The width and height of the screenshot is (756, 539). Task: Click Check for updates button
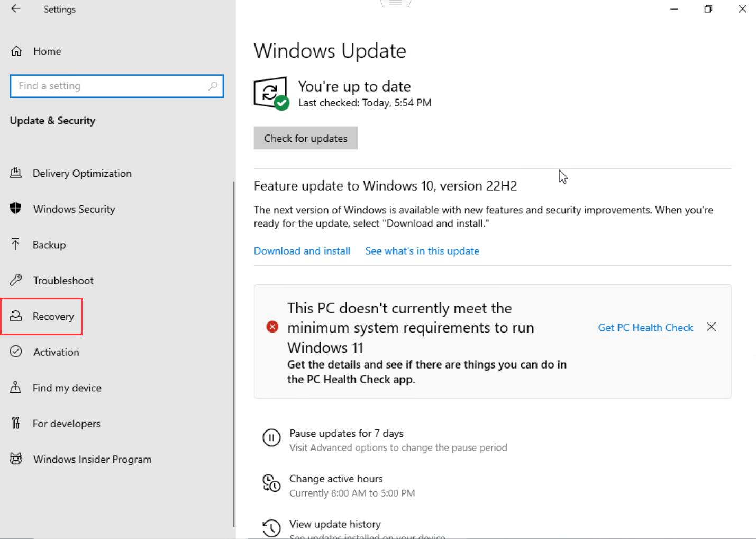click(x=306, y=138)
